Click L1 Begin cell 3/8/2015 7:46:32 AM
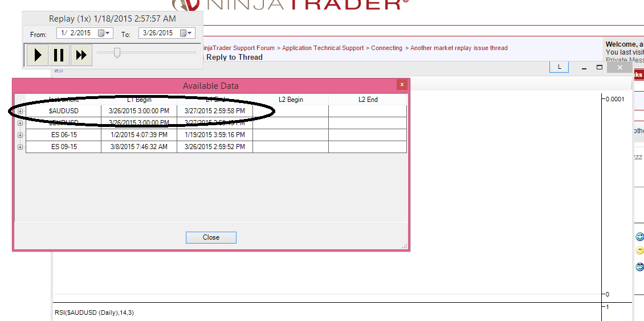This screenshot has height=321, width=644. pos(139,147)
